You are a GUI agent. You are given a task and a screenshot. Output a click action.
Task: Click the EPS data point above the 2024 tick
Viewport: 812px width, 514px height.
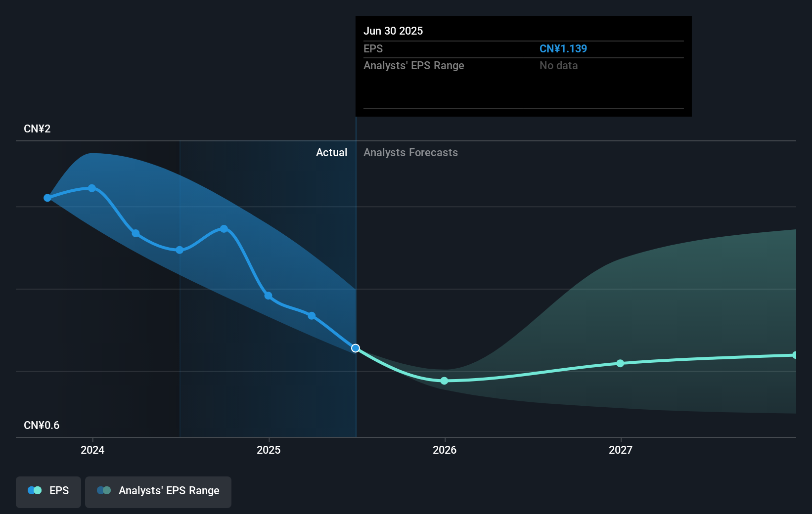click(x=92, y=188)
